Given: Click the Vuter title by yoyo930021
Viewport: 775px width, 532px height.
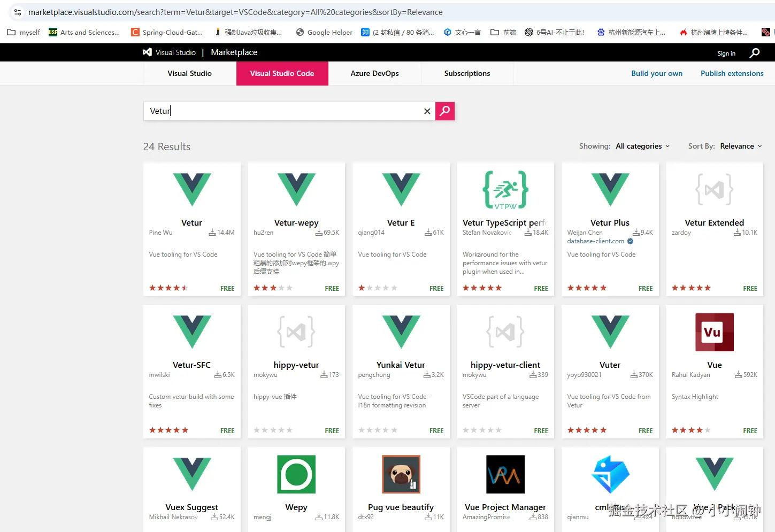Looking at the screenshot, I should point(610,365).
